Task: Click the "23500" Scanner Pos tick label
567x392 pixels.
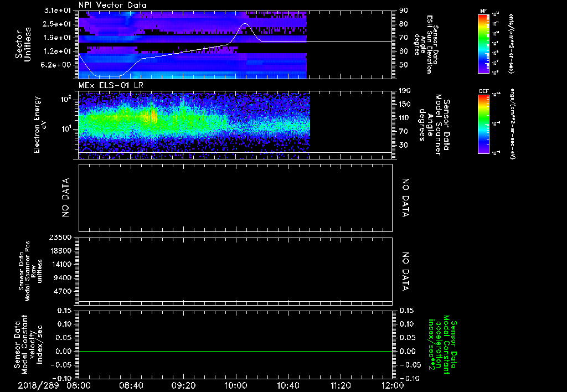Action: (x=60, y=237)
